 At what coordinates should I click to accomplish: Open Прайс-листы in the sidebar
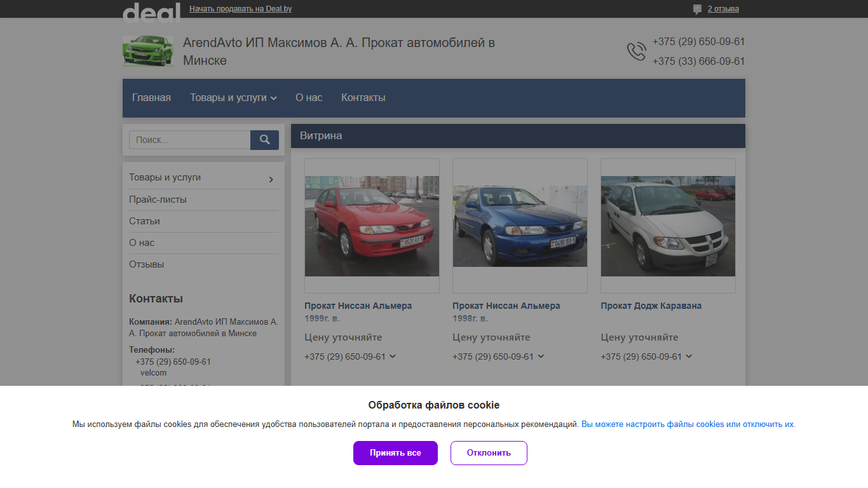click(x=158, y=200)
